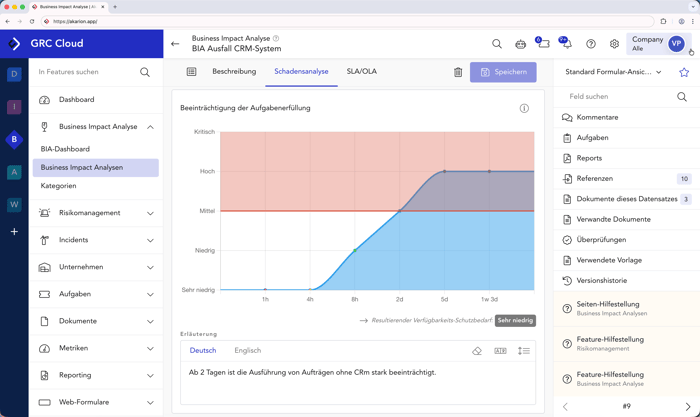Collapse the Business Impact Analyse section

coord(150,127)
